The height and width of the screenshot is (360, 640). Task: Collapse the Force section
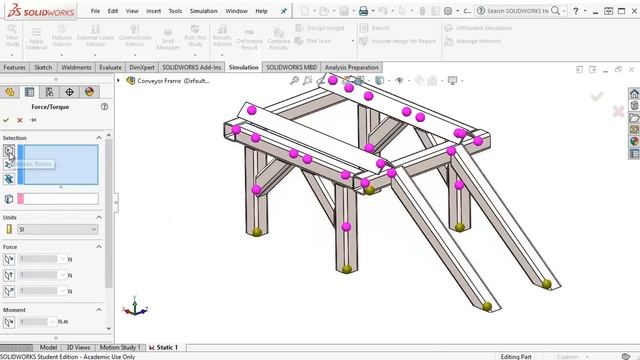[99, 247]
